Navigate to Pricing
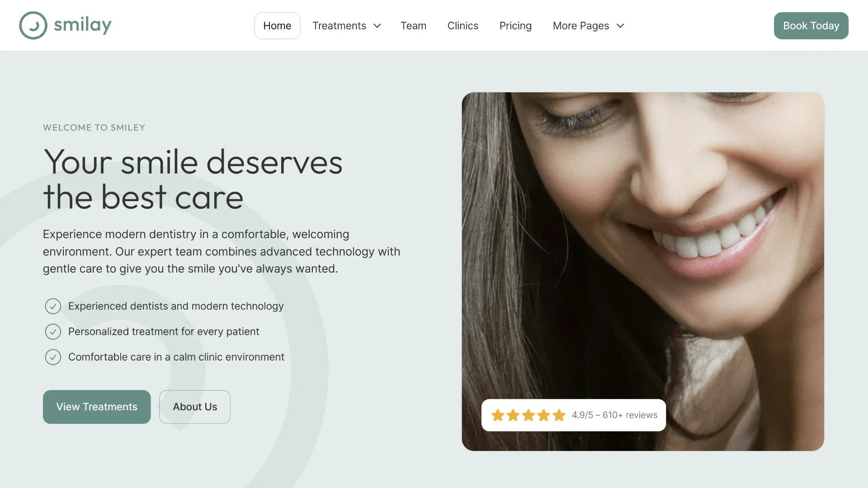This screenshot has height=488, width=868. click(x=515, y=26)
